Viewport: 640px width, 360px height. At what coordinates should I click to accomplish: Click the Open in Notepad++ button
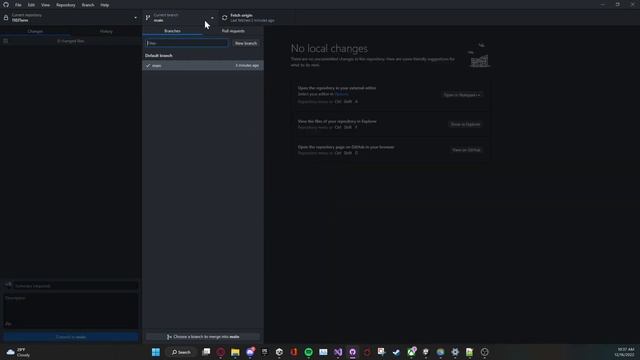462,95
